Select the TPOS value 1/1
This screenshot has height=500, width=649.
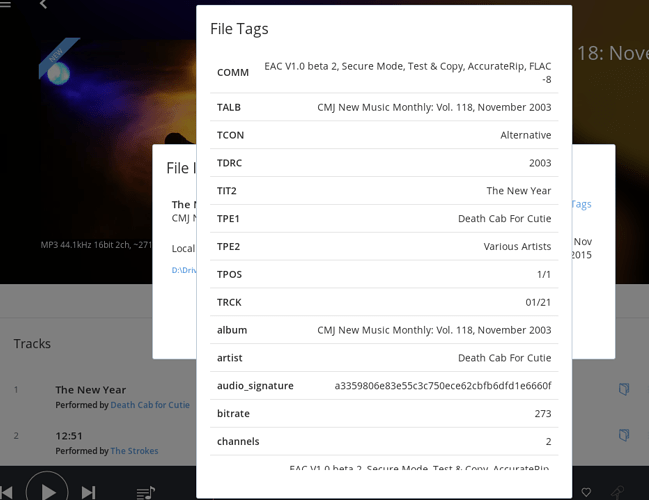544,274
